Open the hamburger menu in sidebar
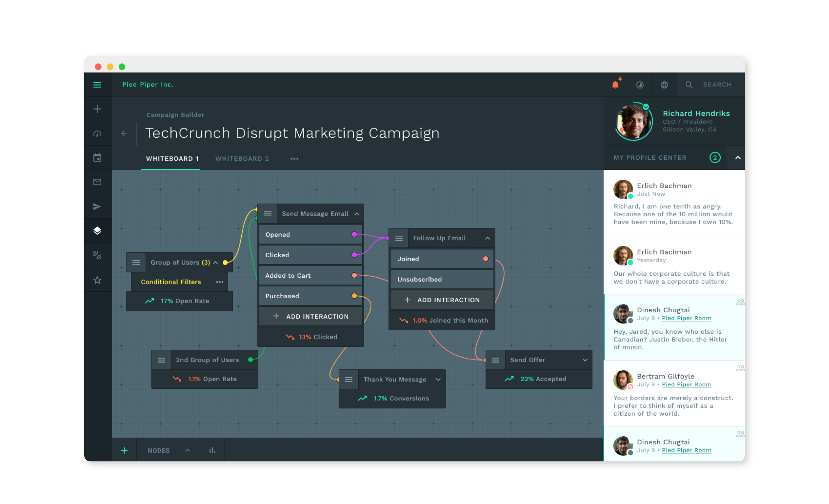The image size is (829, 504). click(97, 85)
